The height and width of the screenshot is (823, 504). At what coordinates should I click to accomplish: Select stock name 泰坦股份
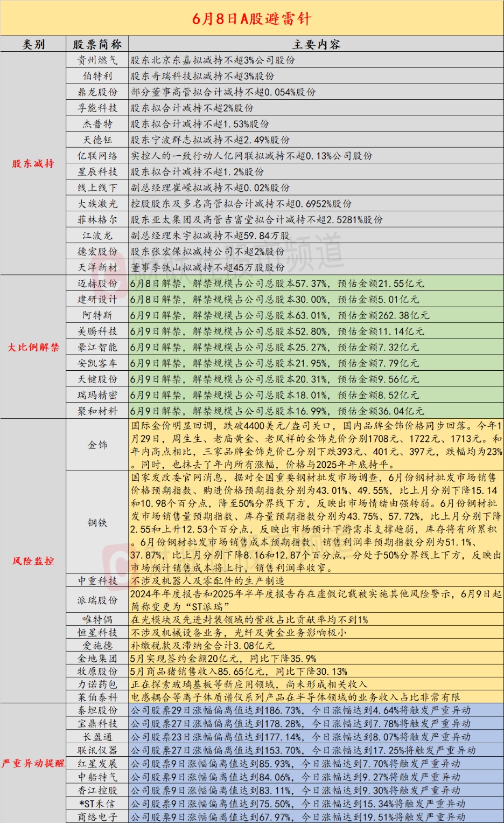tap(97, 710)
